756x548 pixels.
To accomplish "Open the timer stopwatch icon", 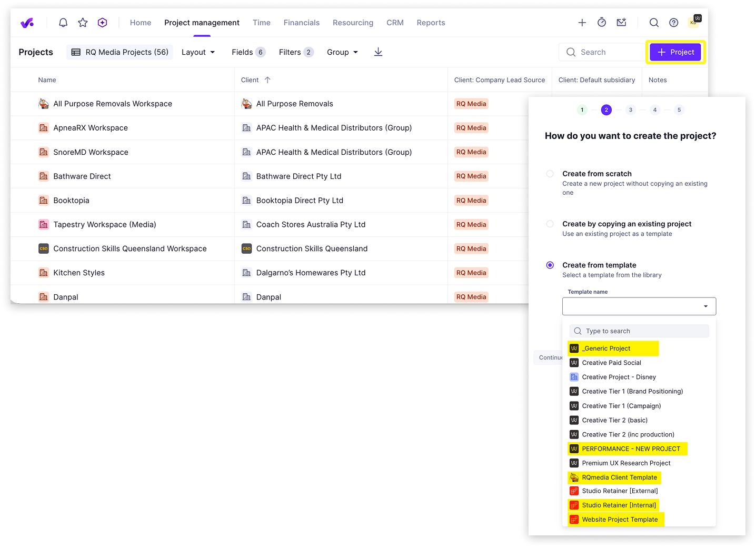I will pos(602,22).
